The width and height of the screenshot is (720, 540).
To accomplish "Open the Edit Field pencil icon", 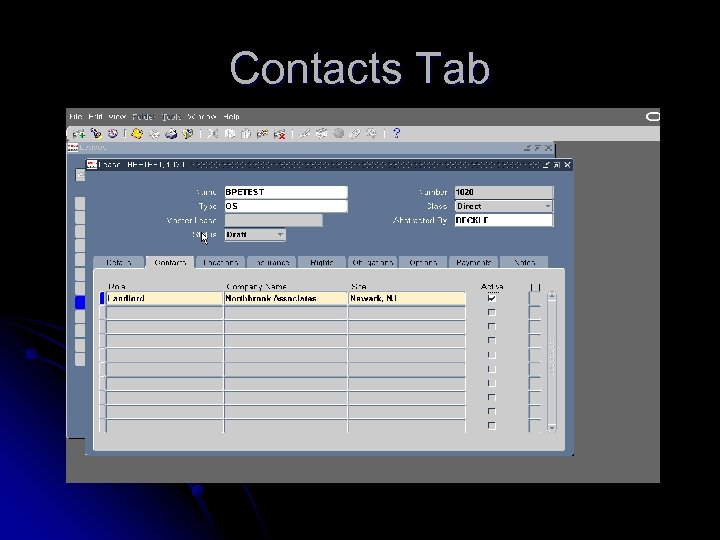I will (304, 134).
